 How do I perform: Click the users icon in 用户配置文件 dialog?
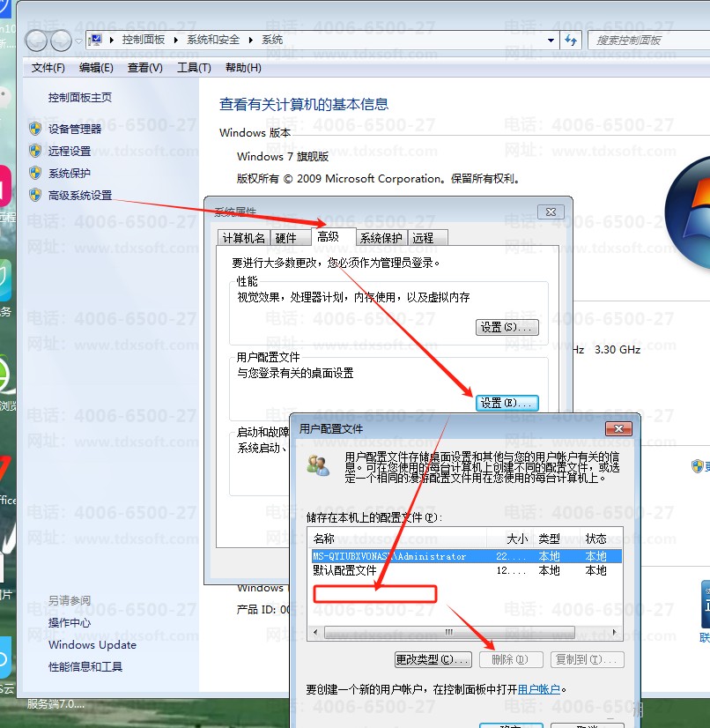pos(318,465)
